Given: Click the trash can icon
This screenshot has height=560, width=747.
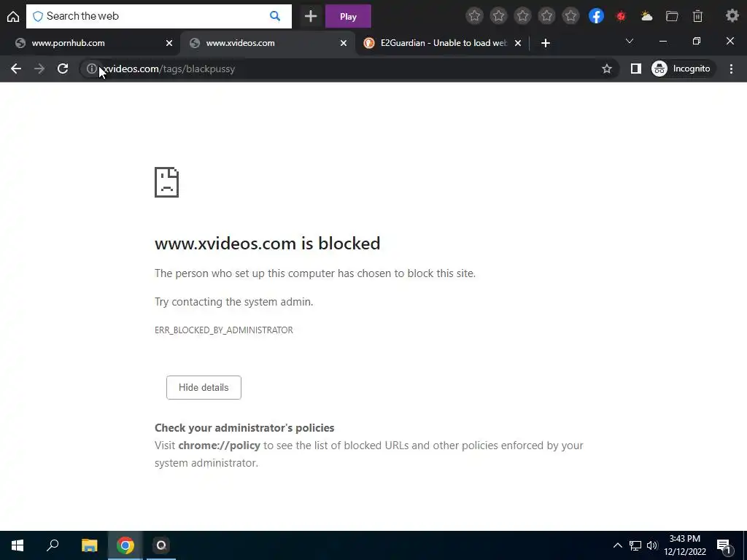Looking at the screenshot, I should tap(697, 16).
